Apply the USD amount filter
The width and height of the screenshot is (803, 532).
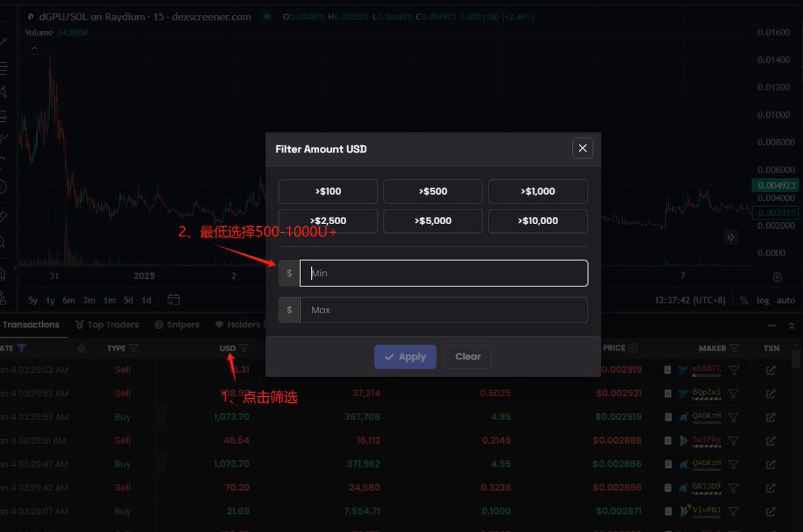tap(405, 357)
